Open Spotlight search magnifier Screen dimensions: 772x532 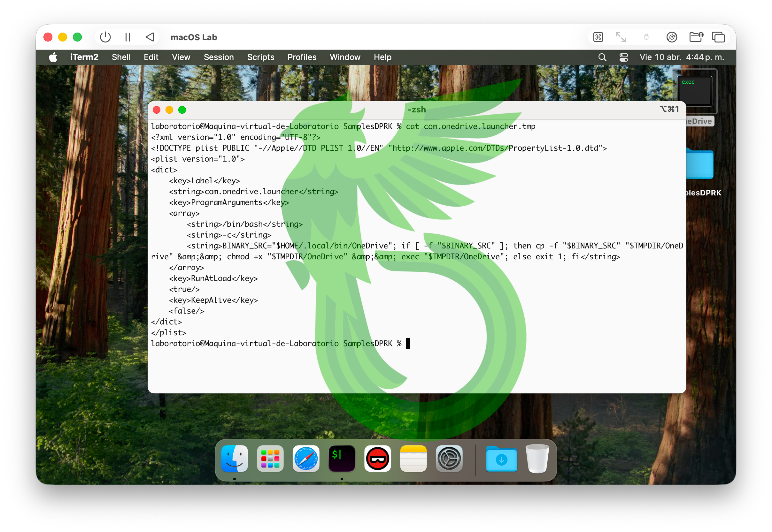[x=602, y=57]
